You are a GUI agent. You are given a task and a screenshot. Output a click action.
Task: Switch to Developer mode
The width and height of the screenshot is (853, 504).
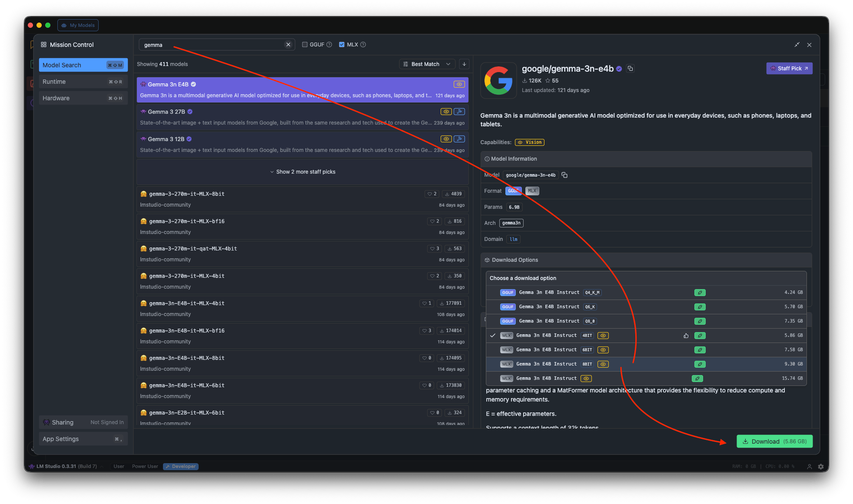(x=181, y=467)
